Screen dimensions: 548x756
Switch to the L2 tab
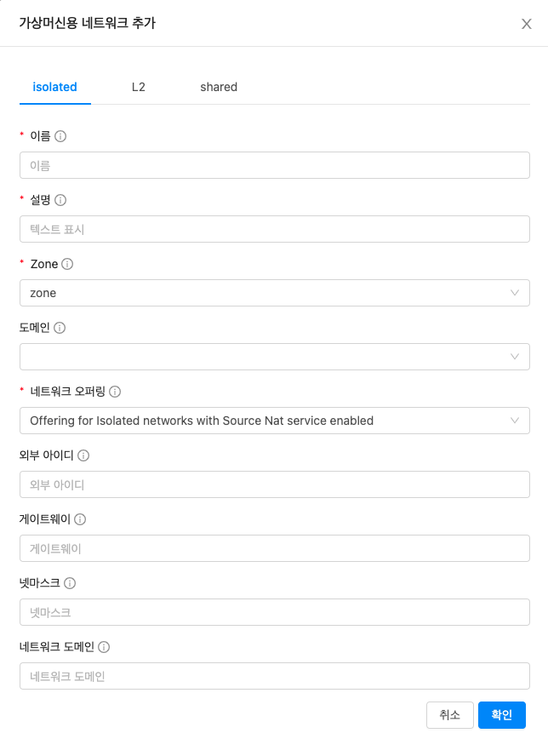[139, 87]
